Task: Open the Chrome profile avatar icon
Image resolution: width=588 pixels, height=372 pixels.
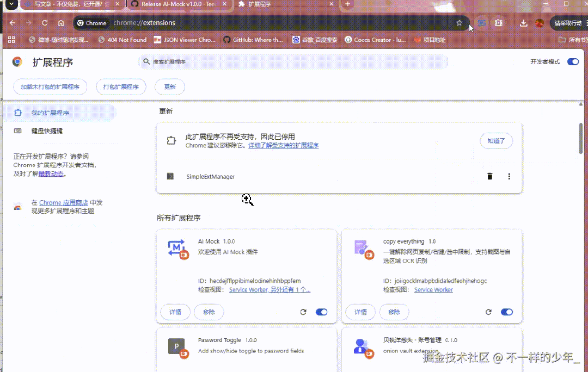Action: tap(540, 23)
